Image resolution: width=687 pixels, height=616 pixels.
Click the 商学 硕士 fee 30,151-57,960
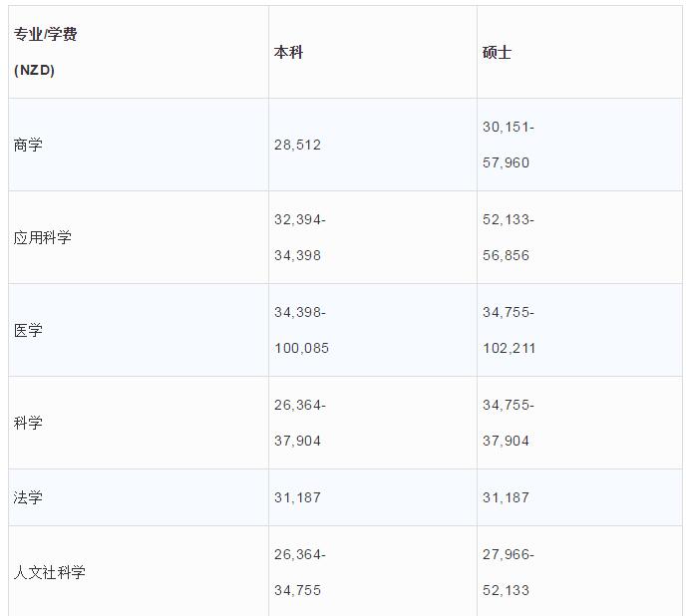pos(509,145)
